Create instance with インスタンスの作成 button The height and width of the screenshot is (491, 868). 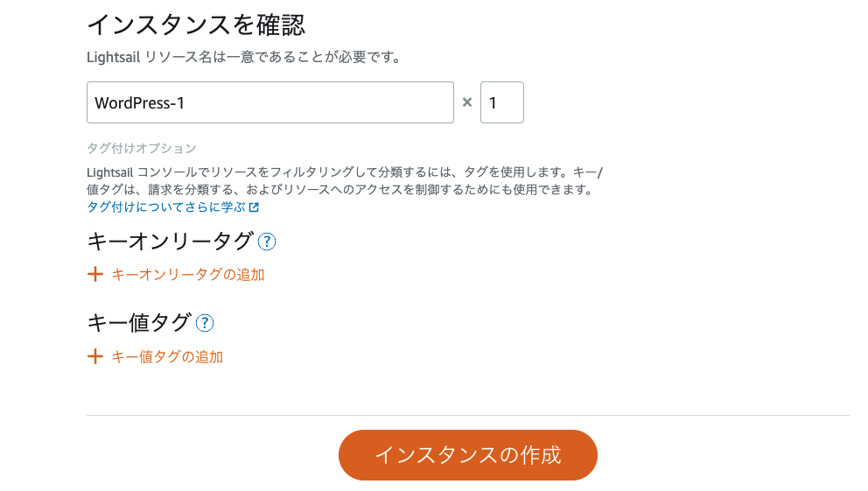[x=468, y=455]
